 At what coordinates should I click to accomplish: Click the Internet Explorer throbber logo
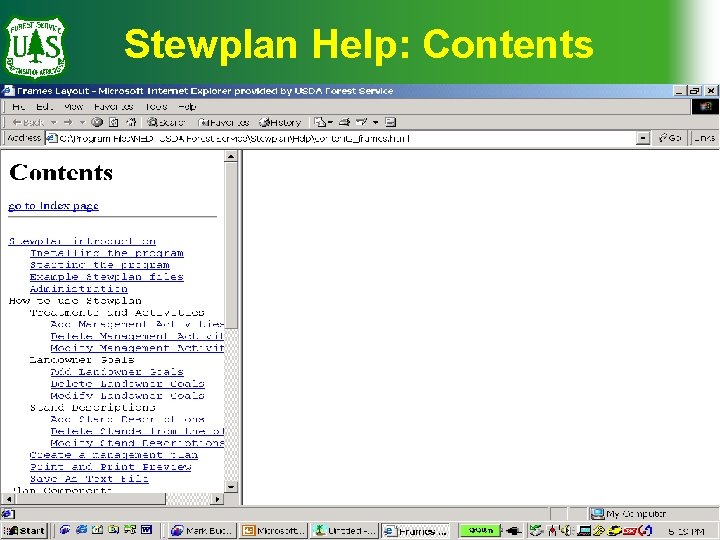[x=705, y=107]
